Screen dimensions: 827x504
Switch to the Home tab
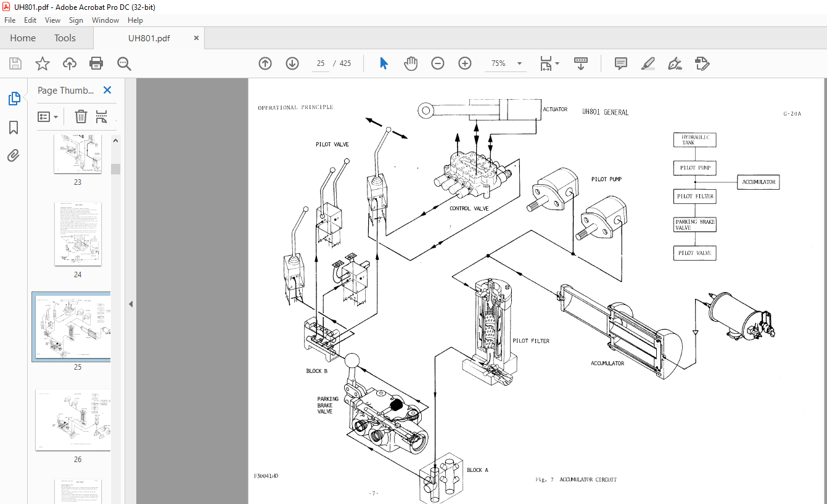(23, 38)
